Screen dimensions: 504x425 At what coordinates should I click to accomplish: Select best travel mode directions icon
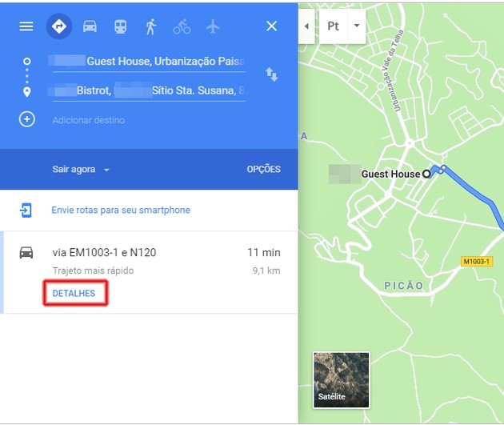click(x=59, y=26)
